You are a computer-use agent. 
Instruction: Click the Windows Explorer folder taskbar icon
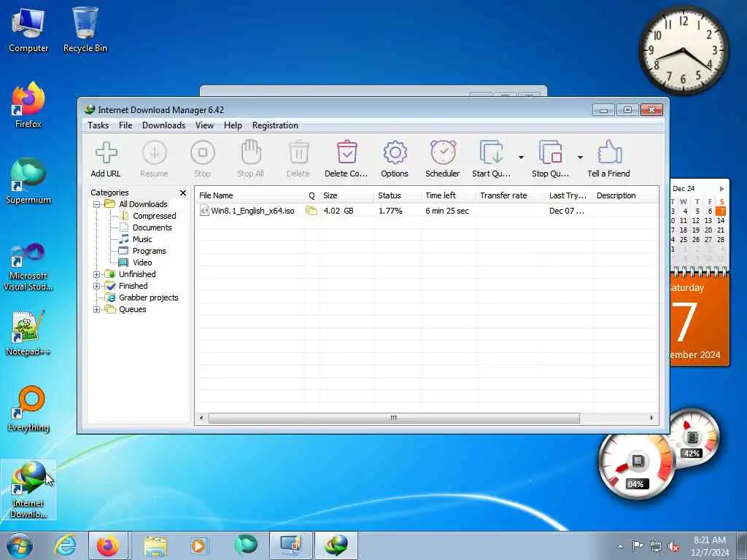pyautogui.click(x=155, y=545)
